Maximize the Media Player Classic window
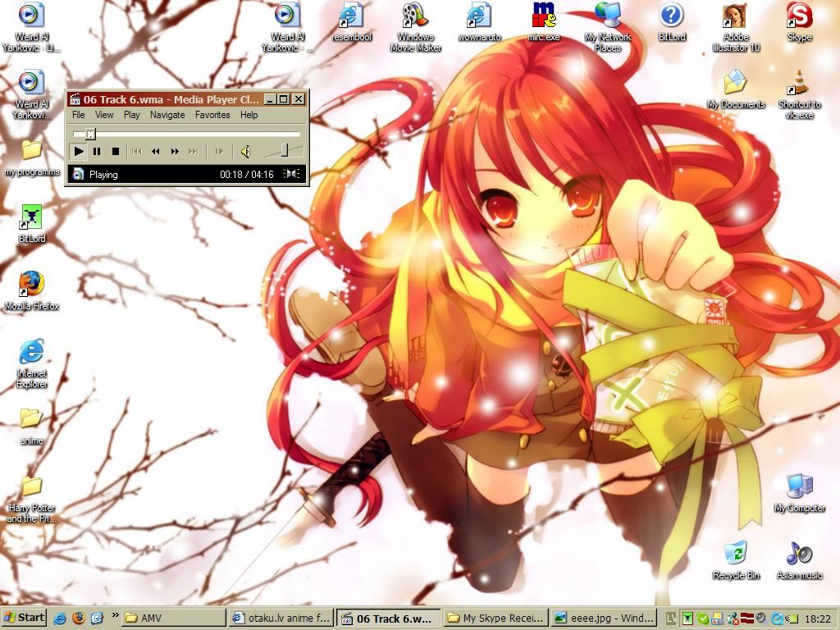840x630 pixels. pos(284,99)
